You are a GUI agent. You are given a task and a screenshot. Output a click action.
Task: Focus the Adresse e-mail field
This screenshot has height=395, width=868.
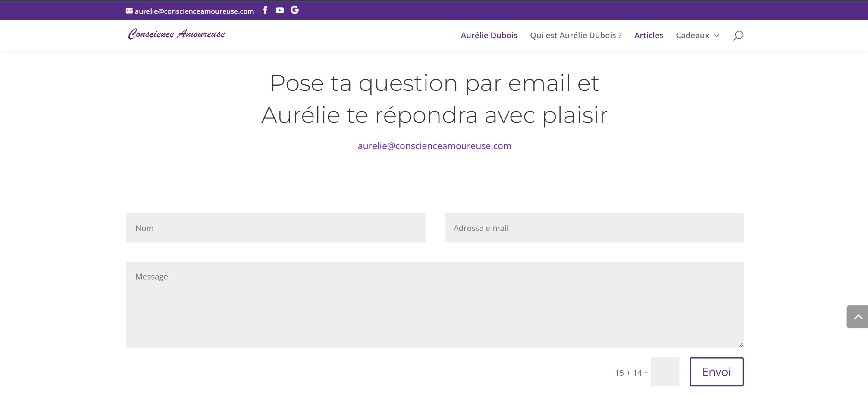[x=593, y=228]
